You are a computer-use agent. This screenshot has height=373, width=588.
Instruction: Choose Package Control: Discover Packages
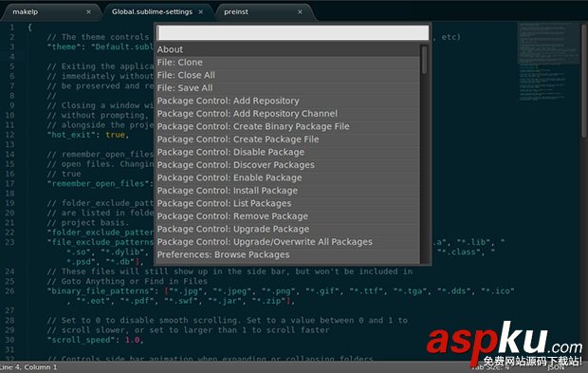pos(287,165)
